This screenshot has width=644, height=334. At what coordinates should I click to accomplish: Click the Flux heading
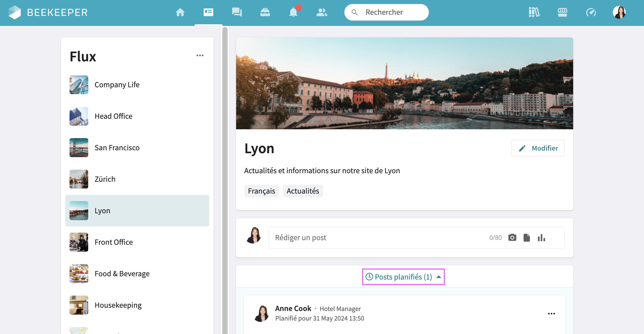click(83, 56)
